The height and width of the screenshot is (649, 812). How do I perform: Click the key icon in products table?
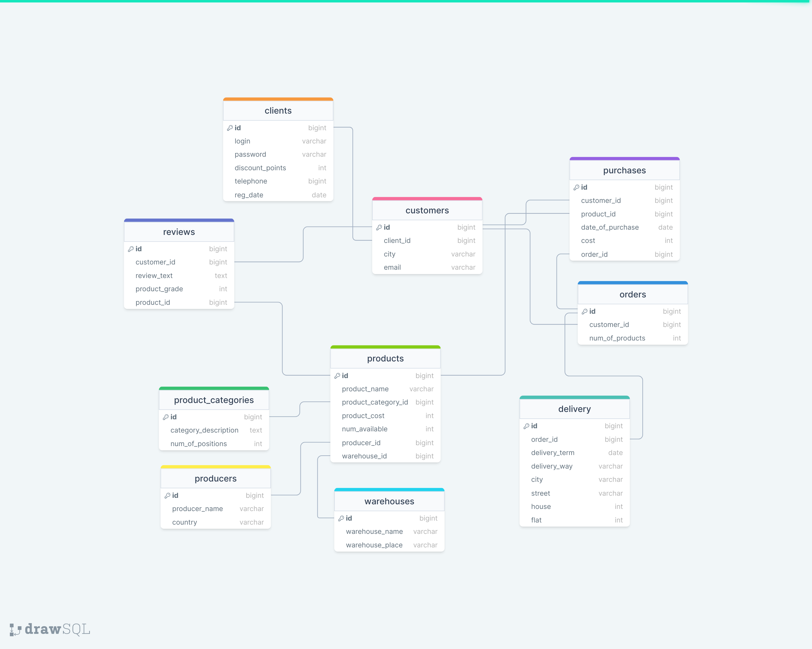337,376
